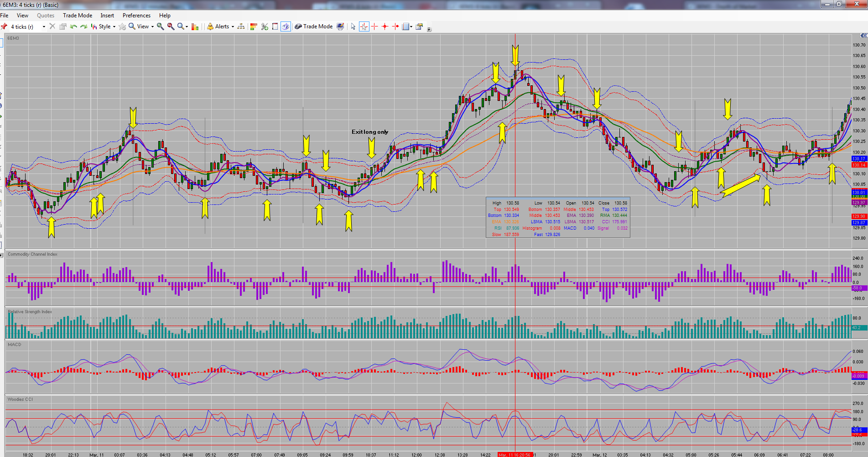Click the red-yellow-green stacked bars icon
Image resolution: width=868 pixels, height=457 pixels.
click(x=254, y=26)
